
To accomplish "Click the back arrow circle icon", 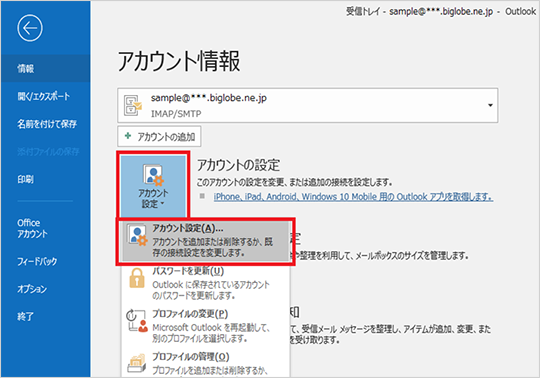I will 30,28.
